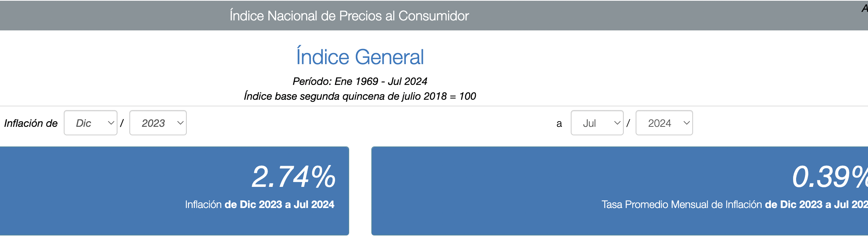Screen dimensions: 868x241
Task: Click the chevron arrow in Jul selector
Action: click(617, 123)
